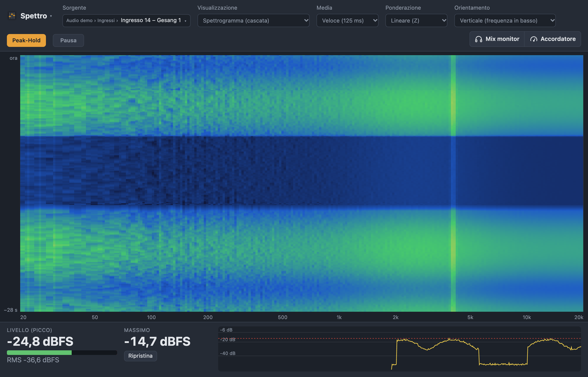588x377 pixels.
Task: Open the Ponderazione dropdown Lineare (Z)
Action: pos(416,21)
